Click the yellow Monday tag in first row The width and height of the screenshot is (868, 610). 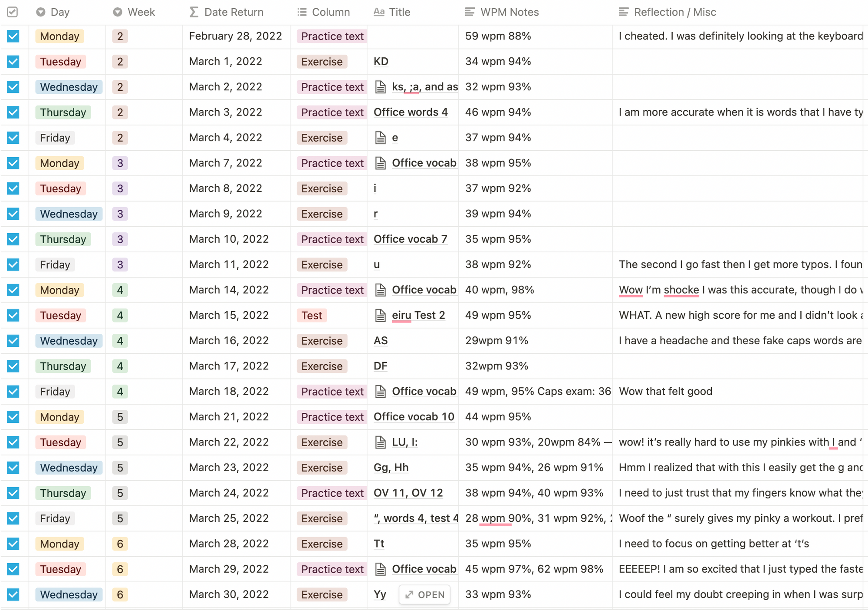click(x=59, y=36)
